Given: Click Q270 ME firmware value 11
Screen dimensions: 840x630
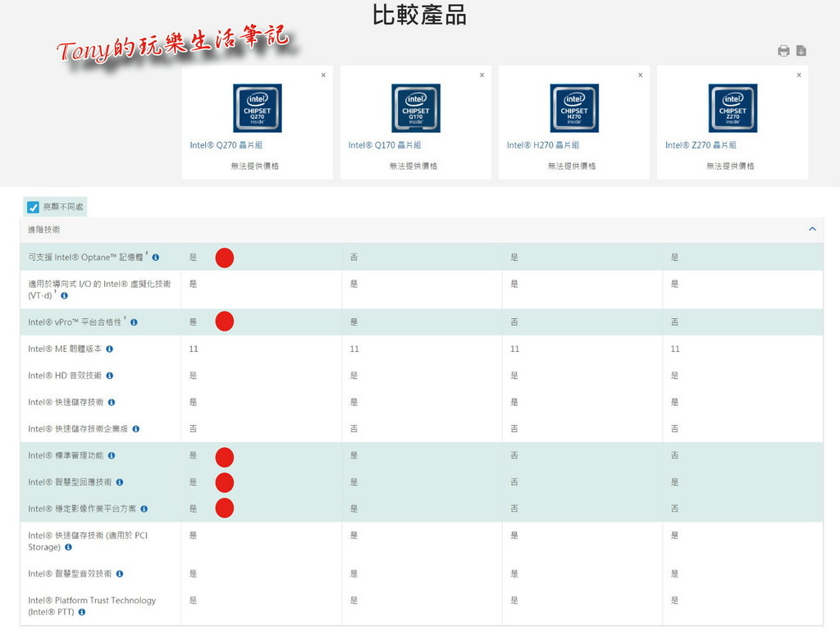Looking at the screenshot, I should (x=194, y=349).
